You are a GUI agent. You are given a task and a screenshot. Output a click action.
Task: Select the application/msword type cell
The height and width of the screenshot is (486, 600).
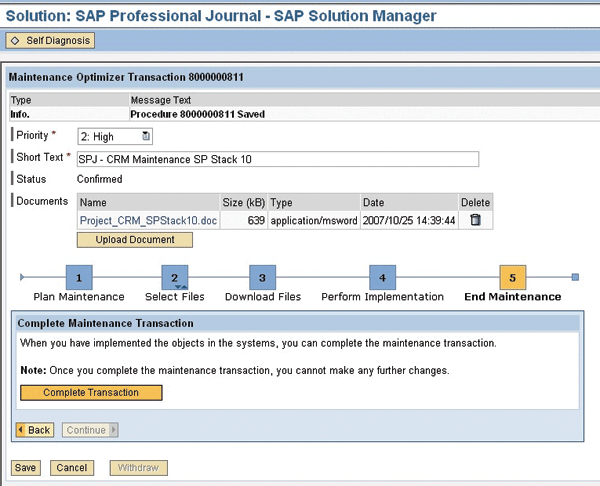[314, 220]
